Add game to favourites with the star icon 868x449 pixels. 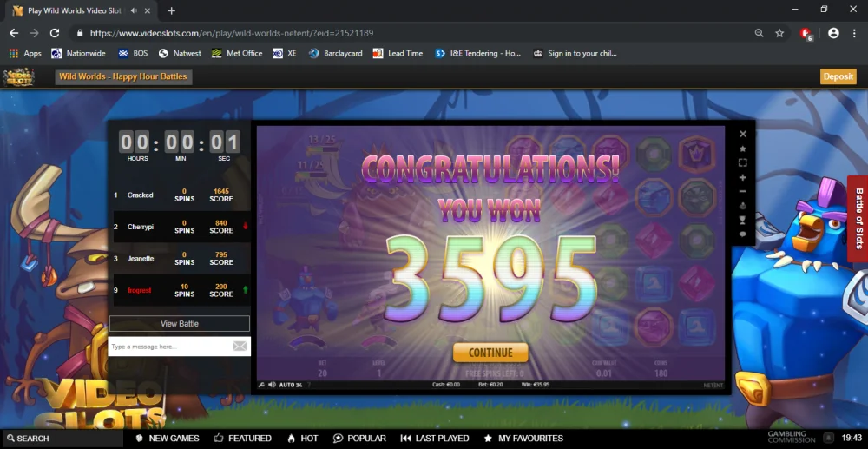[x=743, y=149]
